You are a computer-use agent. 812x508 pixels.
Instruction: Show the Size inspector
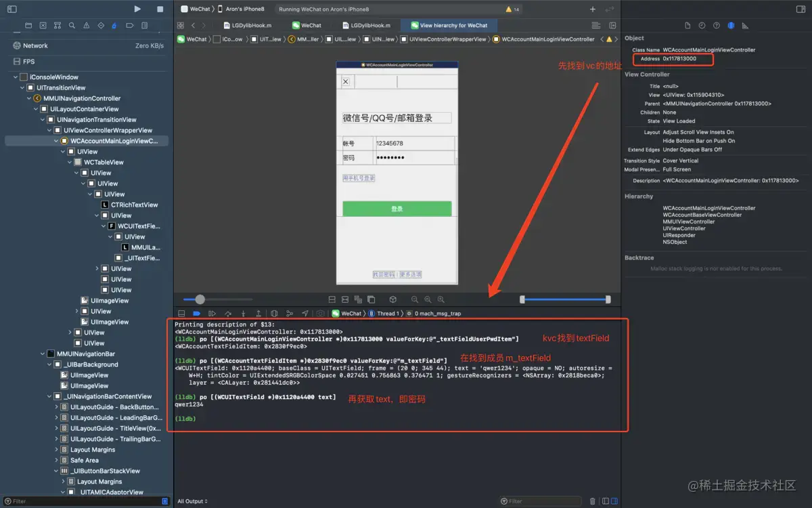pyautogui.click(x=746, y=26)
